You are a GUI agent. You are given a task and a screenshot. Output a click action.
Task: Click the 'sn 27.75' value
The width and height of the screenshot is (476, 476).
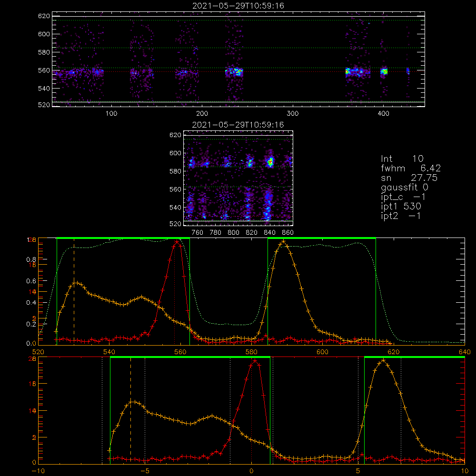(x=409, y=178)
